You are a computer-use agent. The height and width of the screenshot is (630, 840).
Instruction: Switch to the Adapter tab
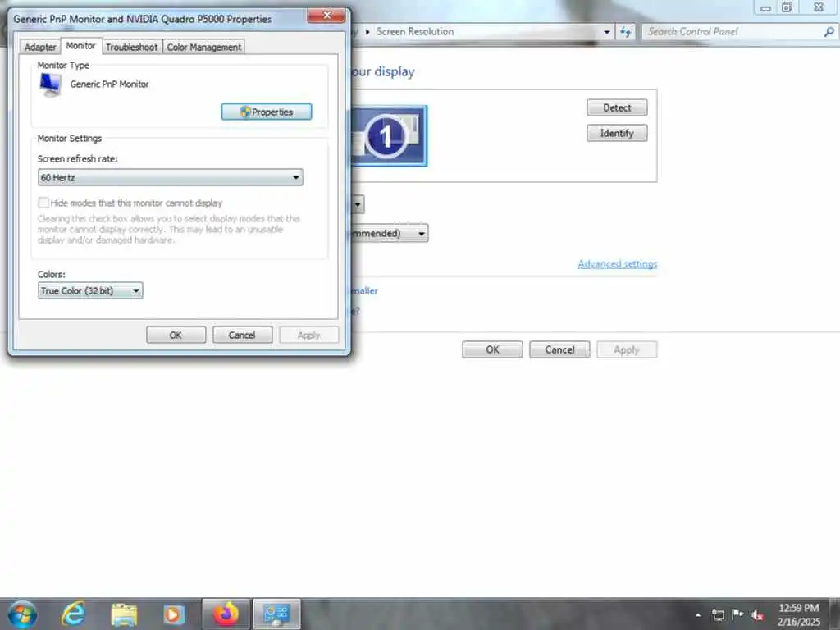tap(40, 47)
